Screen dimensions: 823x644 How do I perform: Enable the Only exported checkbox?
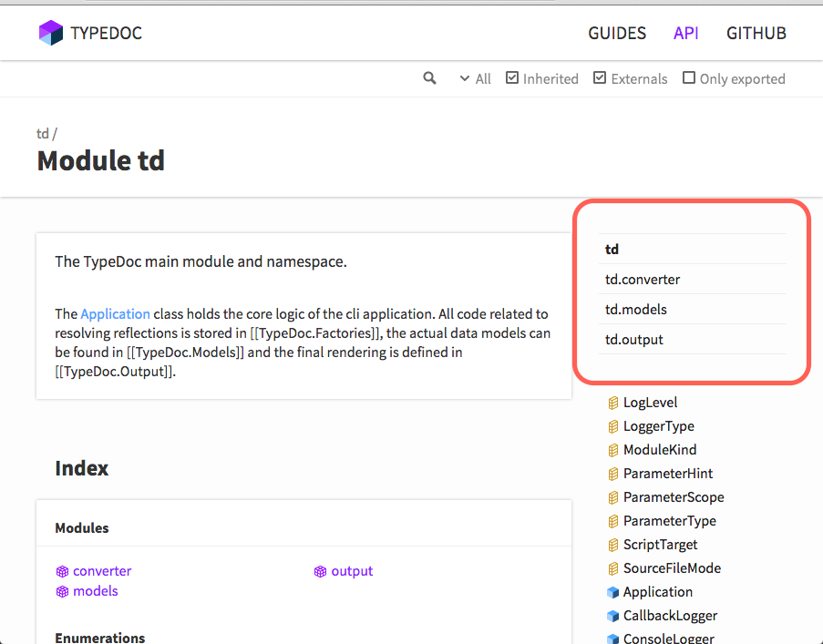689,77
